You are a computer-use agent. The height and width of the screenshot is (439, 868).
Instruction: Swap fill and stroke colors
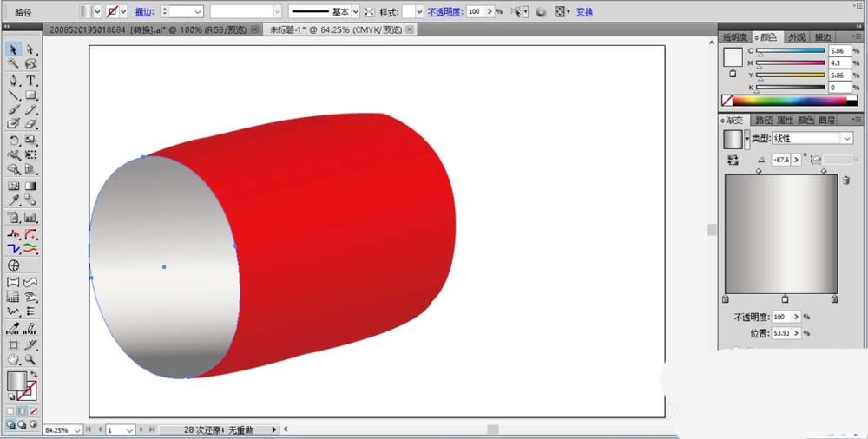pos(34,373)
